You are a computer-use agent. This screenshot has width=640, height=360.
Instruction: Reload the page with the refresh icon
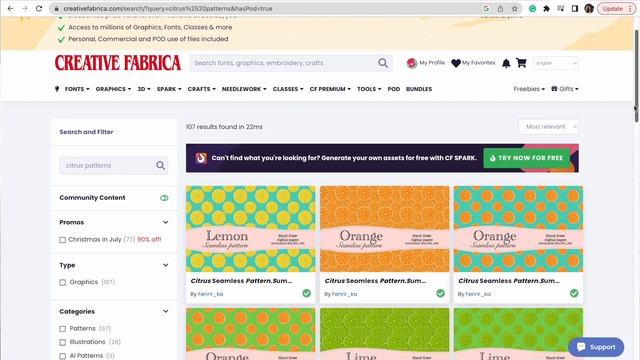39,8
